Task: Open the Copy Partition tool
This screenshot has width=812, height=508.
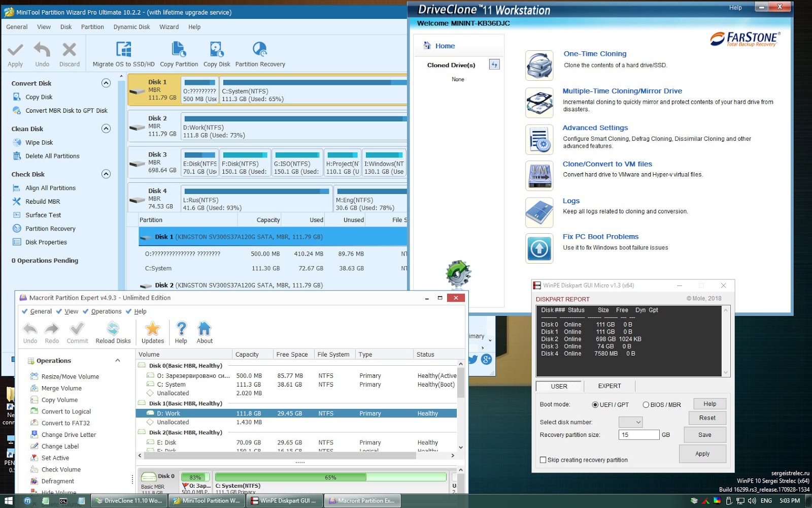Action: point(179,53)
